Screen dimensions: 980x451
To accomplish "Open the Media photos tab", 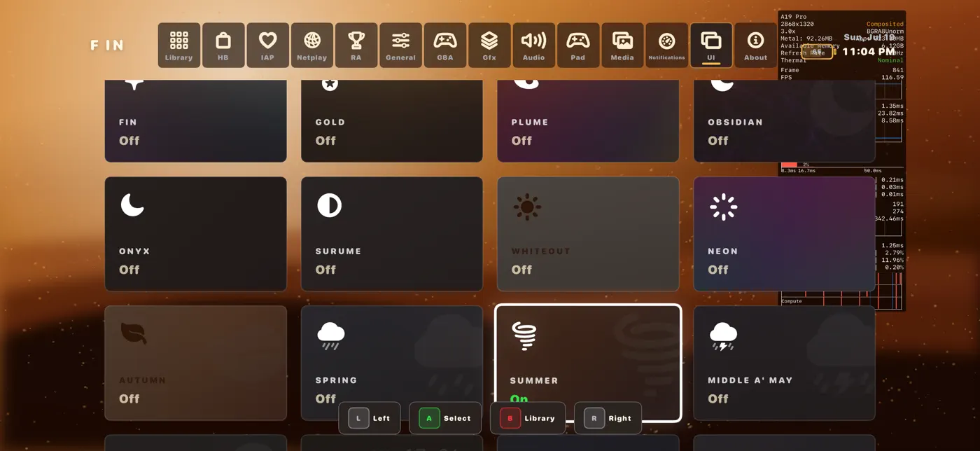I will (622, 46).
